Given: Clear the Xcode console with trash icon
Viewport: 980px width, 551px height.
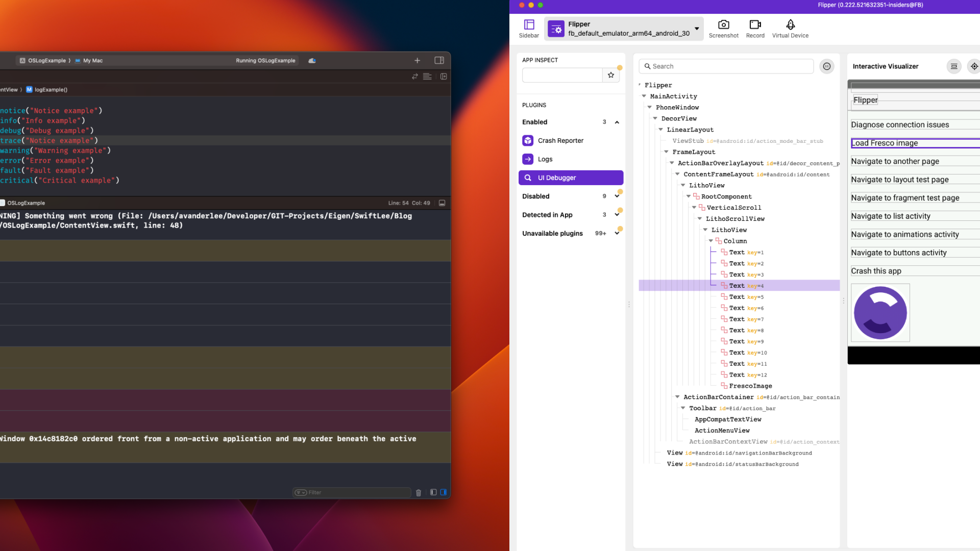Looking at the screenshot, I should [x=419, y=493].
